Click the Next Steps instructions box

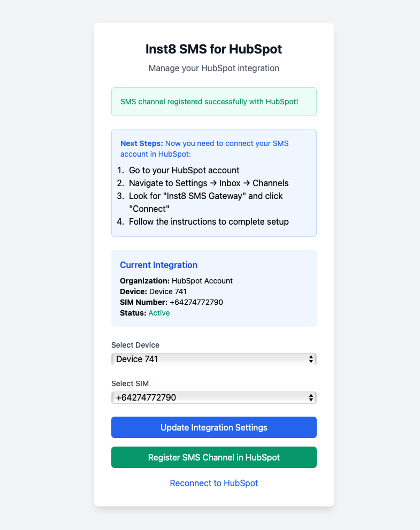click(214, 182)
